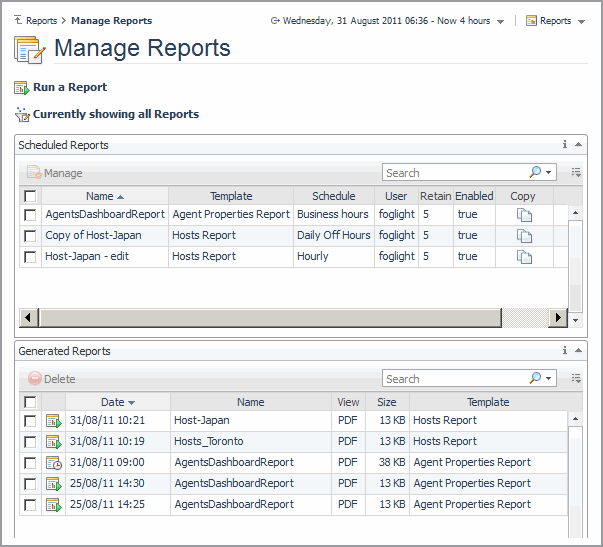Tick the checkbox for Host-Japan generated report

click(x=30, y=421)
